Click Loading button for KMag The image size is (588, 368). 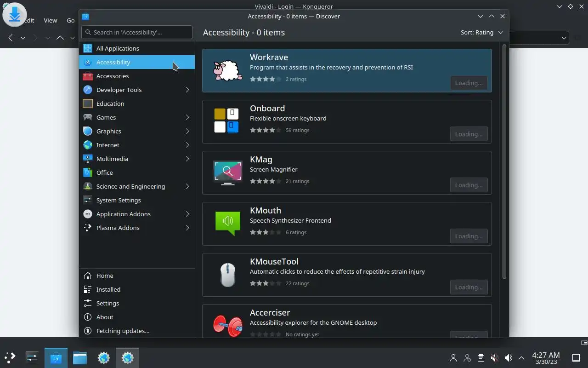(469, 185)
